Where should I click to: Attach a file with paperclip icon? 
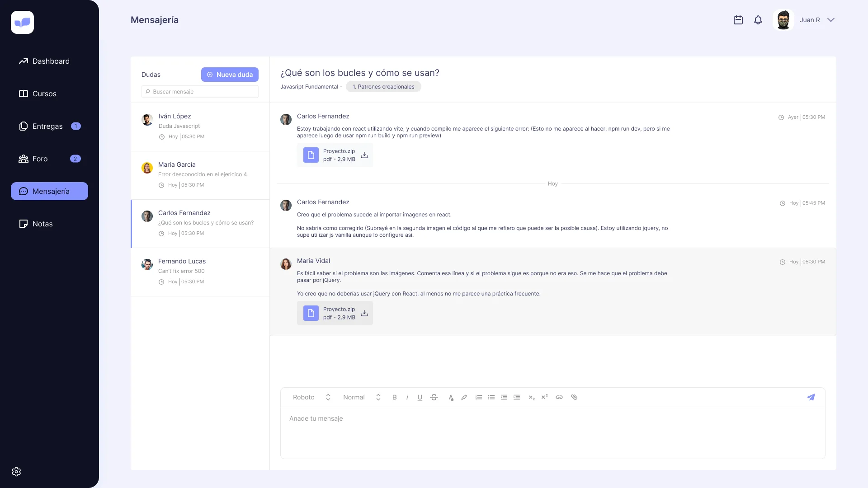click(x=574, y=397)
